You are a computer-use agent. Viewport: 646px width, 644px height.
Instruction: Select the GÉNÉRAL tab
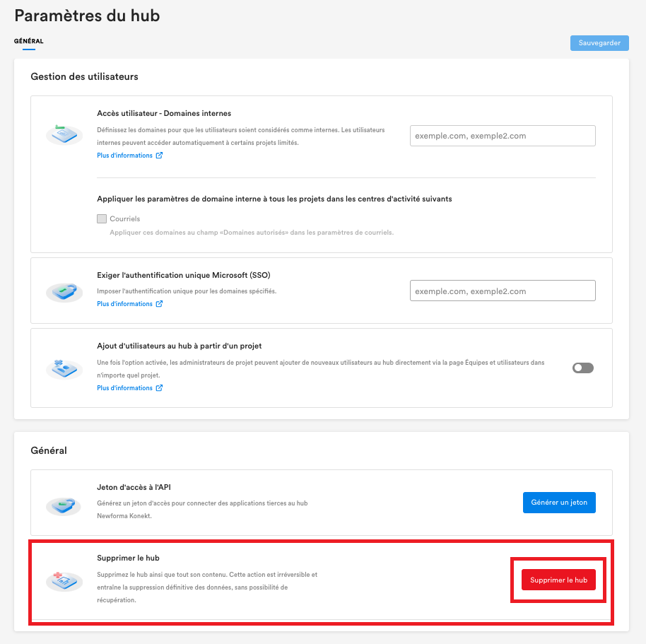[x=29, y=41]
